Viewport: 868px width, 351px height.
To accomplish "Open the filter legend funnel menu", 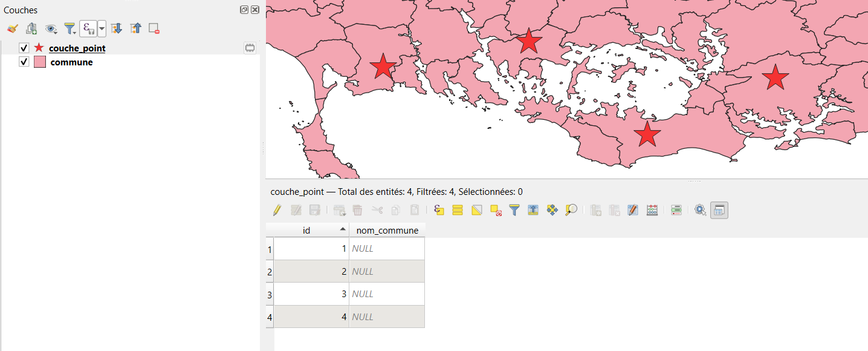I will click(x=70, y=28).
